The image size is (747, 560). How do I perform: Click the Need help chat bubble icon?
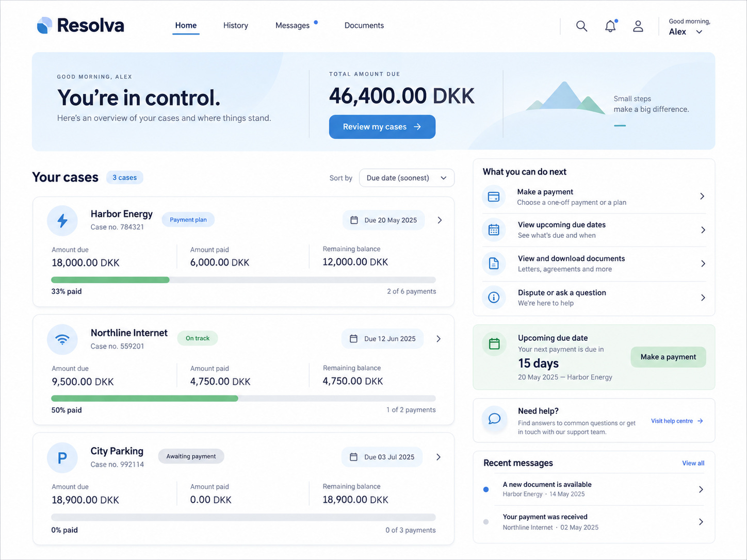(x=494, y=419)
